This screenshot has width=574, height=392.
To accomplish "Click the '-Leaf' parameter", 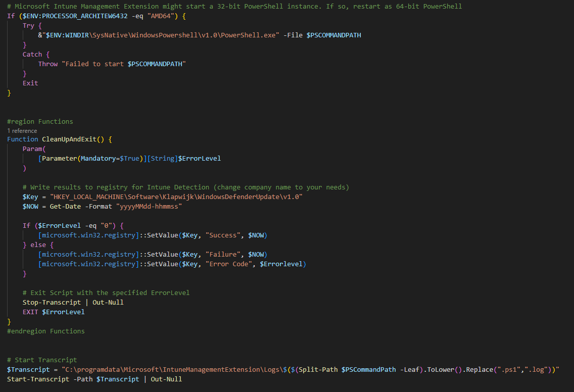I will (x=409, y=370).
